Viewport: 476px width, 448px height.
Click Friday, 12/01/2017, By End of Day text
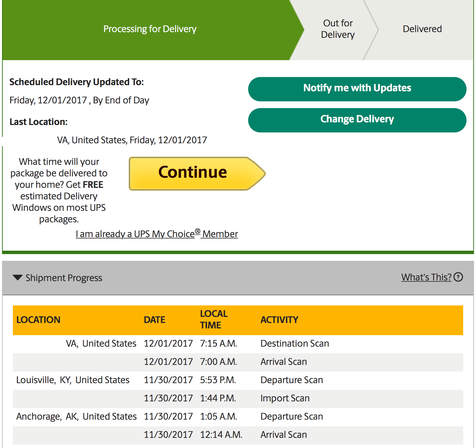(79, 100)
